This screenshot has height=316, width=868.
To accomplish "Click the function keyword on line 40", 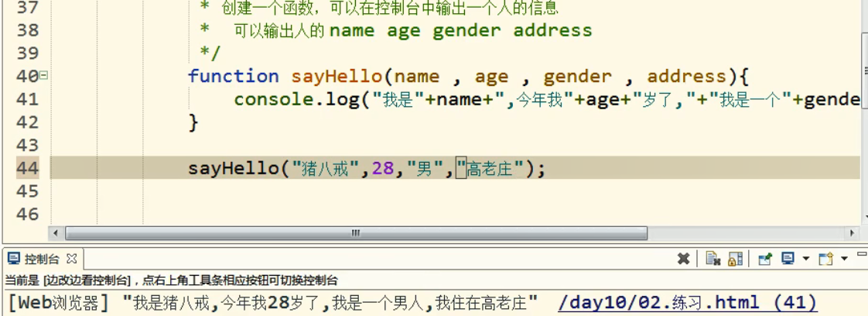I will [x=233, y=76].
